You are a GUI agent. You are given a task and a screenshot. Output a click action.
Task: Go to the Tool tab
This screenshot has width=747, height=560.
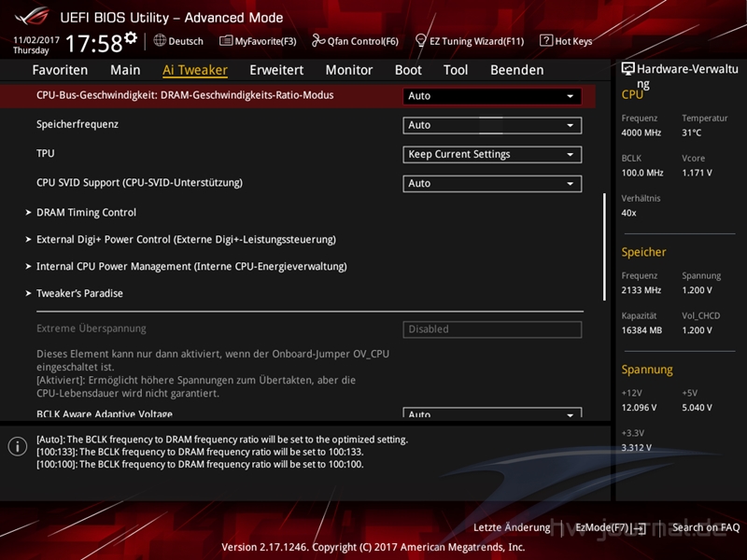(x=456, y=70)
